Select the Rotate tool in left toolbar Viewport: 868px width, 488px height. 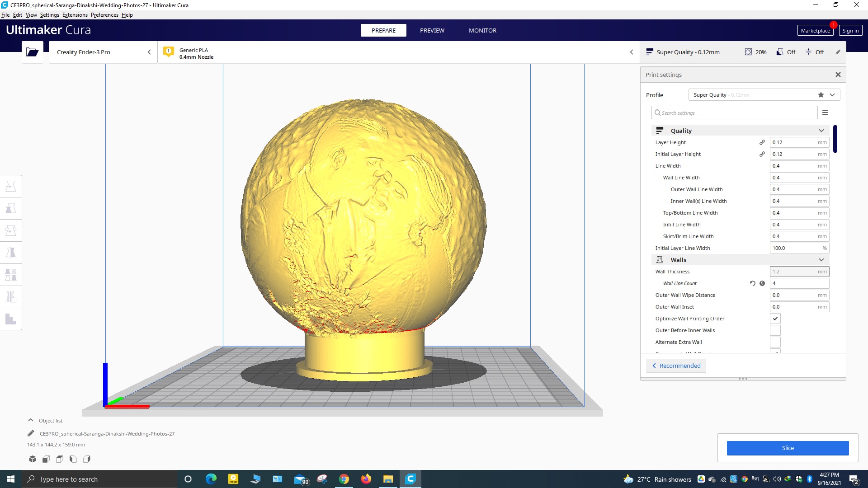tap(11, 230)
